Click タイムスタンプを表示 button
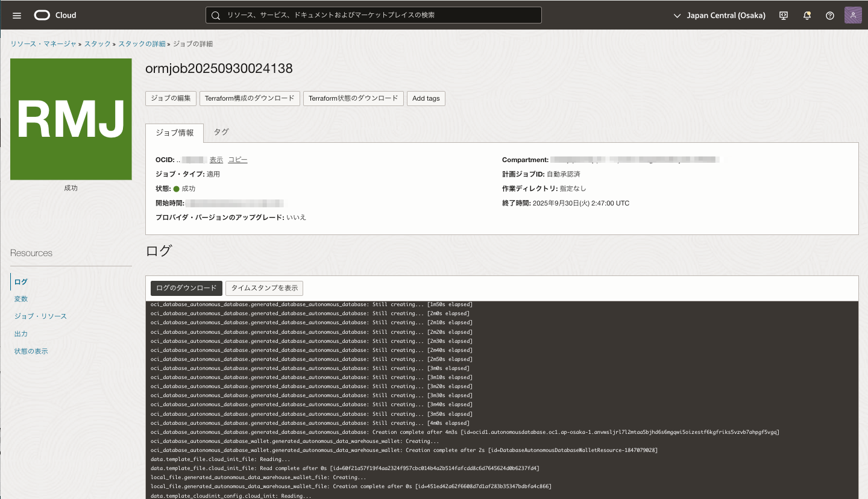868x499 pixels. (x=265, y=288)
